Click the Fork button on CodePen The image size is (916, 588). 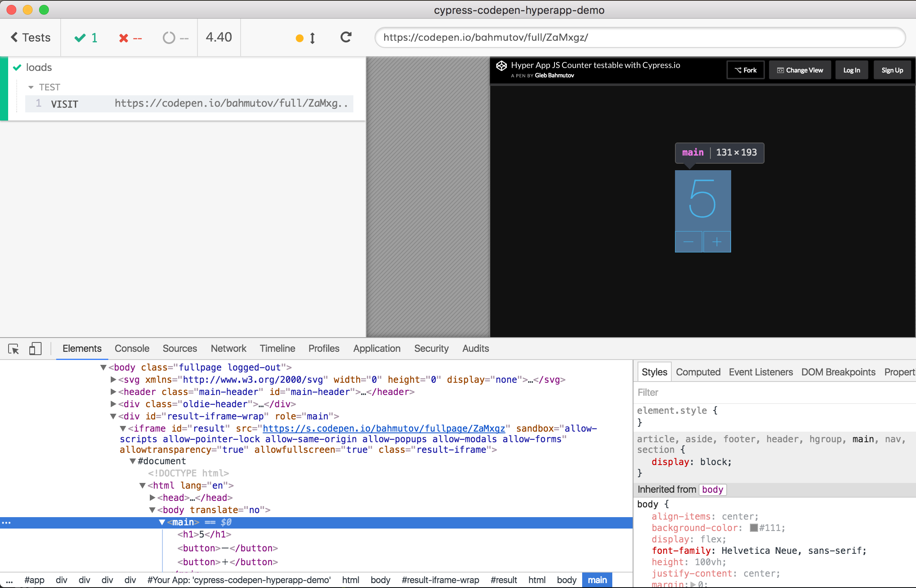pyautogui.click(x=745, y=70)
